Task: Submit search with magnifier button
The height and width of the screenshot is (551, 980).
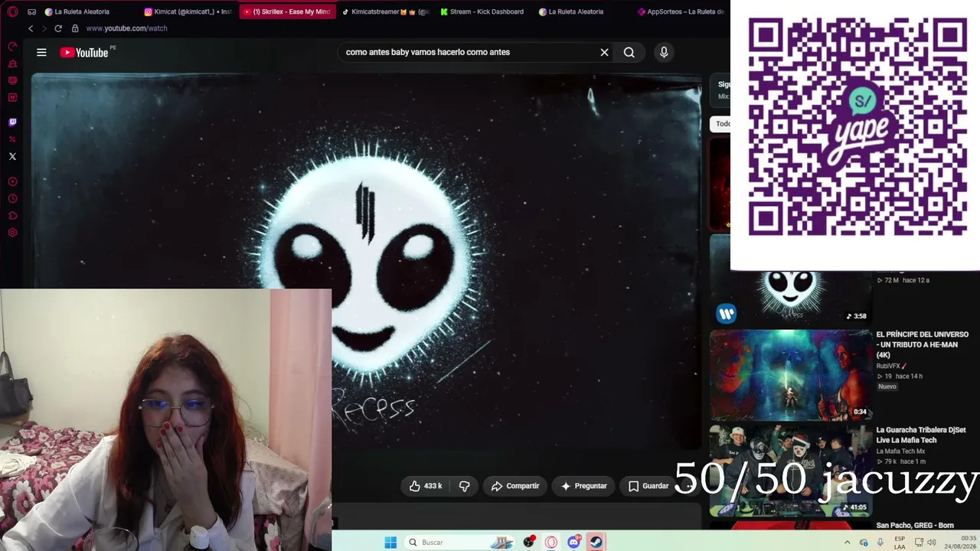Action: point(629,52)
